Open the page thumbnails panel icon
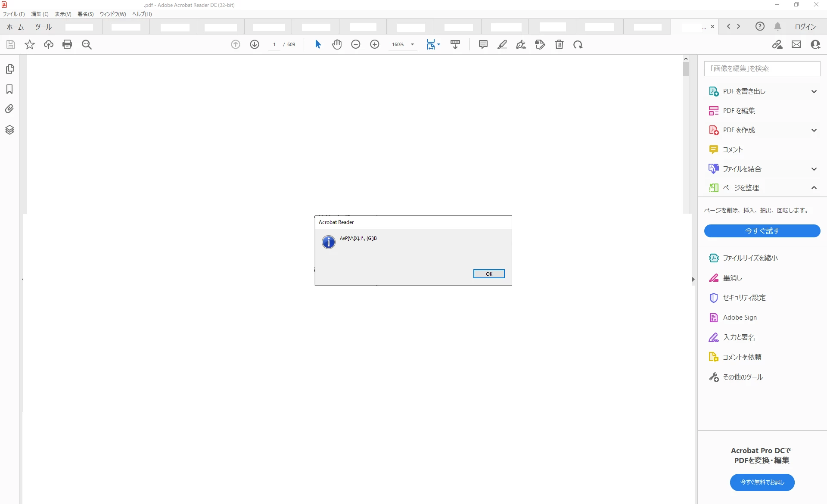Image resolution: width=827 pixels, height=504 pixels. [x=9, y=69]
